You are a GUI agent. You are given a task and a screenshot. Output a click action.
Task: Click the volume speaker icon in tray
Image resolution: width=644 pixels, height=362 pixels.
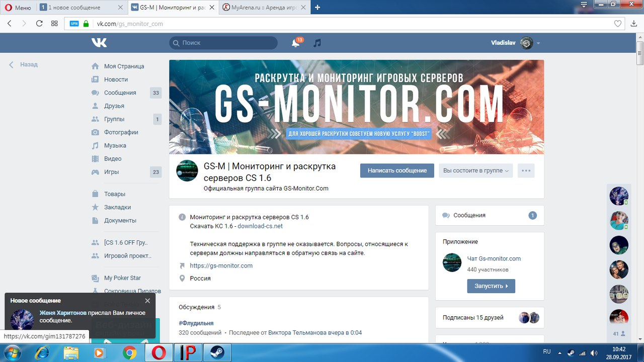click(594, 353)
